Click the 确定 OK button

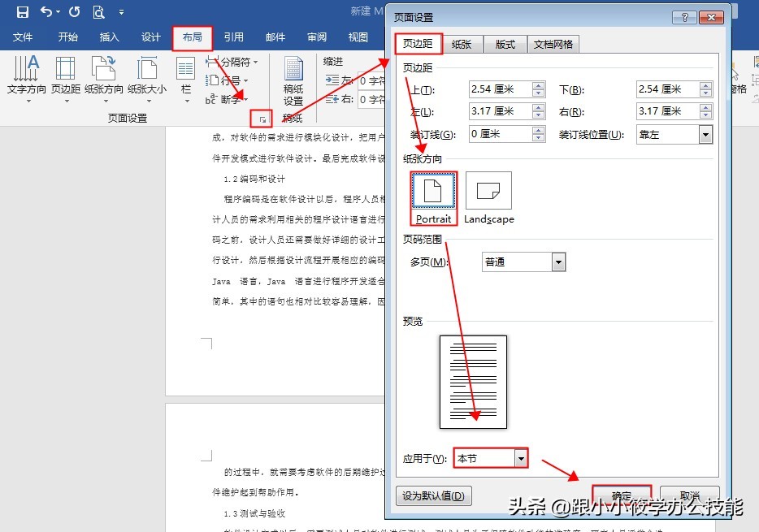coord(622,495)
